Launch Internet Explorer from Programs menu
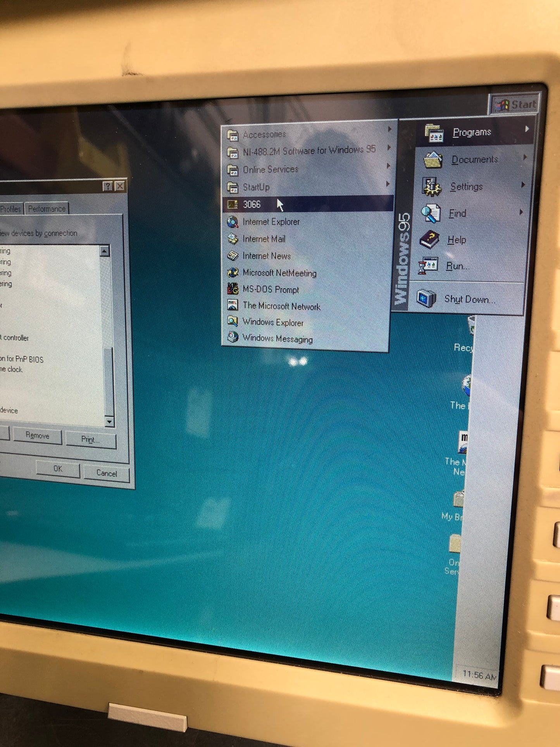Viewport: 560px width, 747px height. pos(271,222)
